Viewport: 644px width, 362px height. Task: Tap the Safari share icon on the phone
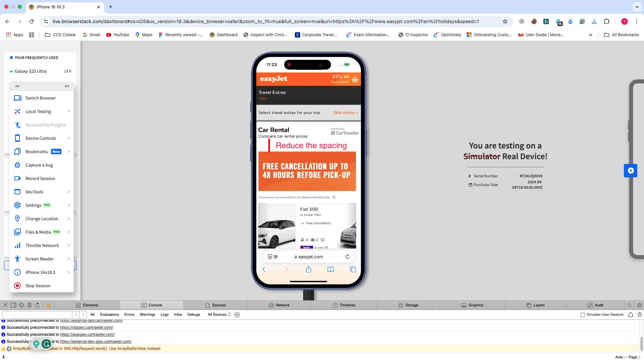point(308,269)
